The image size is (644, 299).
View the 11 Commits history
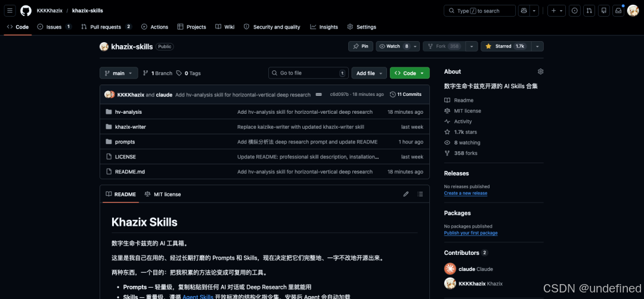coord(406,94)
